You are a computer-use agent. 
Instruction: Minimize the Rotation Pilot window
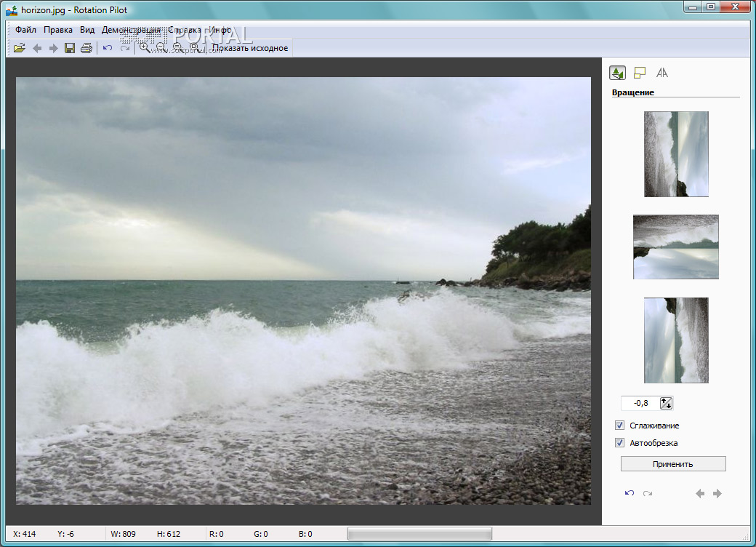(x=693, y=7)
